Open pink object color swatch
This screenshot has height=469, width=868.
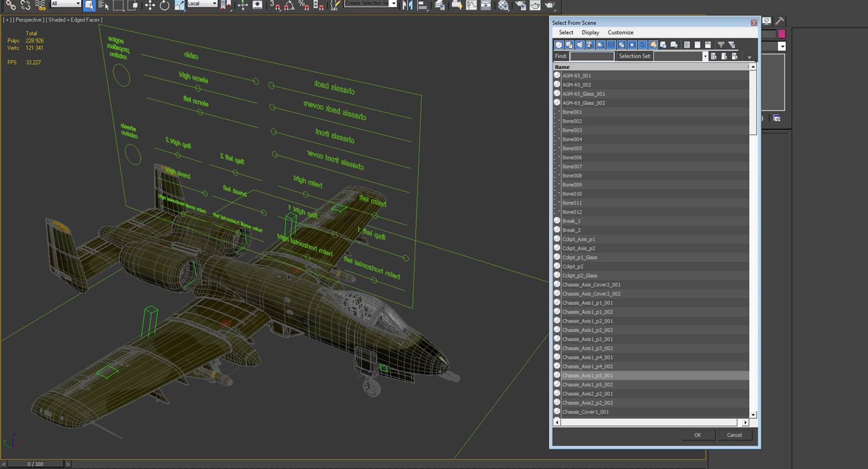point(782,33)
